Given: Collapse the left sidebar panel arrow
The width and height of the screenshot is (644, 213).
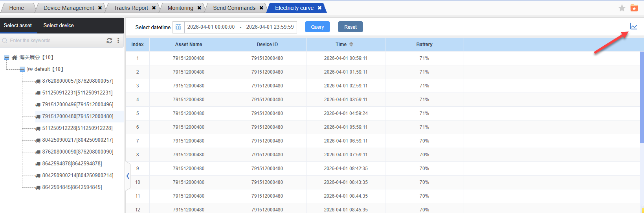Looking at the screenshot, I should pyautogui.click(x=128, y=176).
